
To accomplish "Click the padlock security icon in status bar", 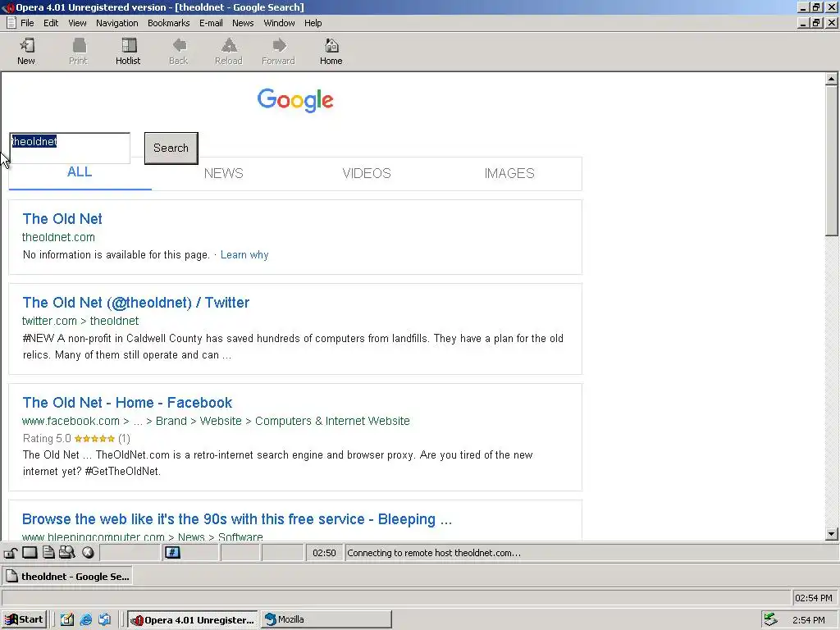I will click(x=11, y=553).
